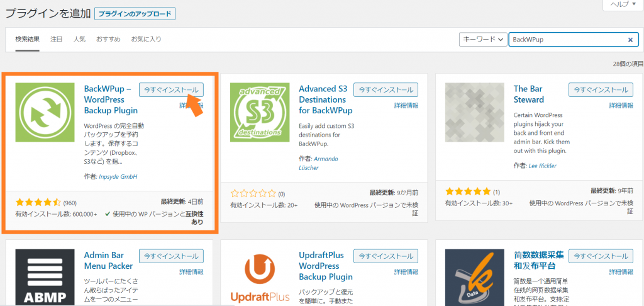644x306 pixels.
Task: Open the 简数数据采集 plugin icon
Action: [474, 277]
